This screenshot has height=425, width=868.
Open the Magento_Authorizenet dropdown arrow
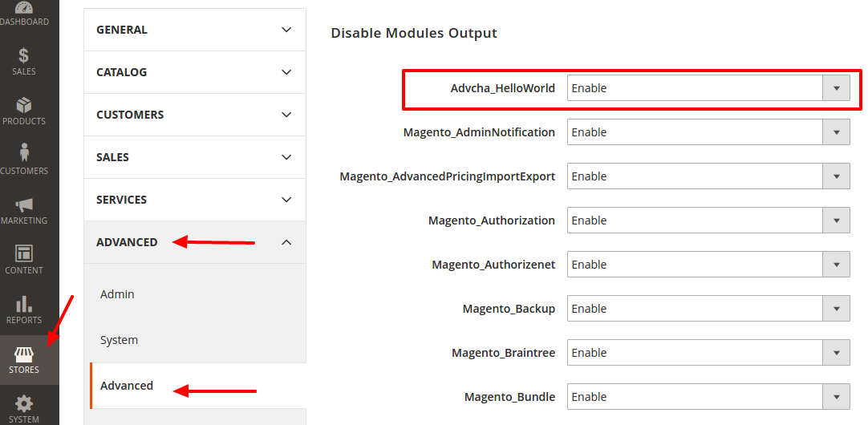pos(836,265)
